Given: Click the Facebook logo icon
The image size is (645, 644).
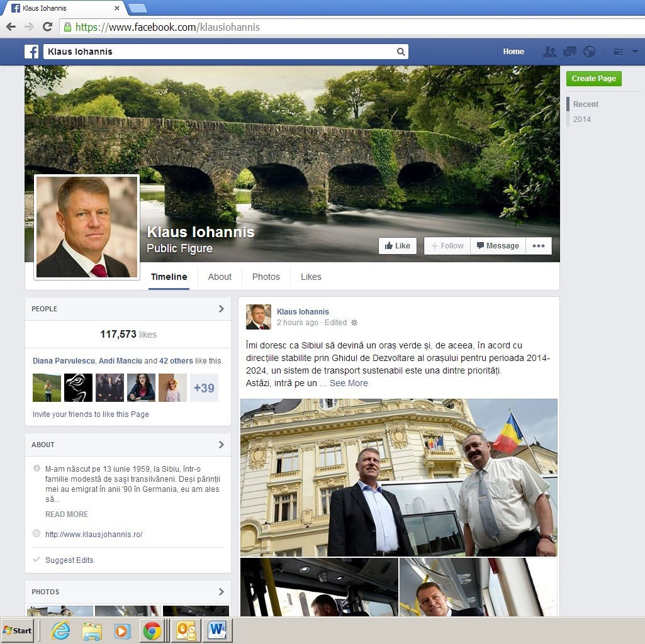Looking at the screenshot, I should [31, 52].
